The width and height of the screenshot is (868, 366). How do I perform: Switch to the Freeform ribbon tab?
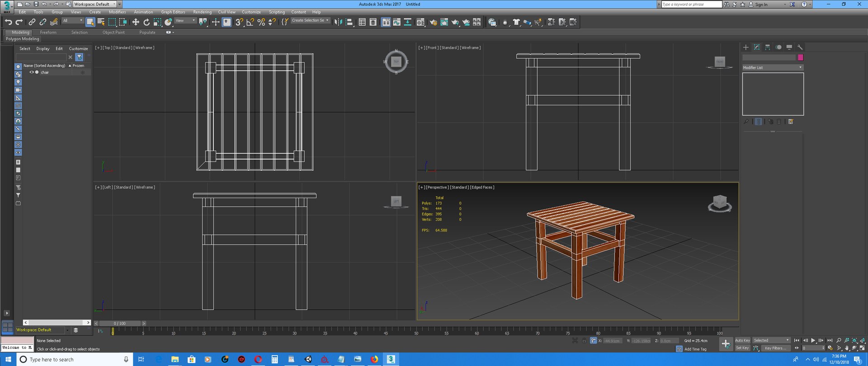[48, 33]
